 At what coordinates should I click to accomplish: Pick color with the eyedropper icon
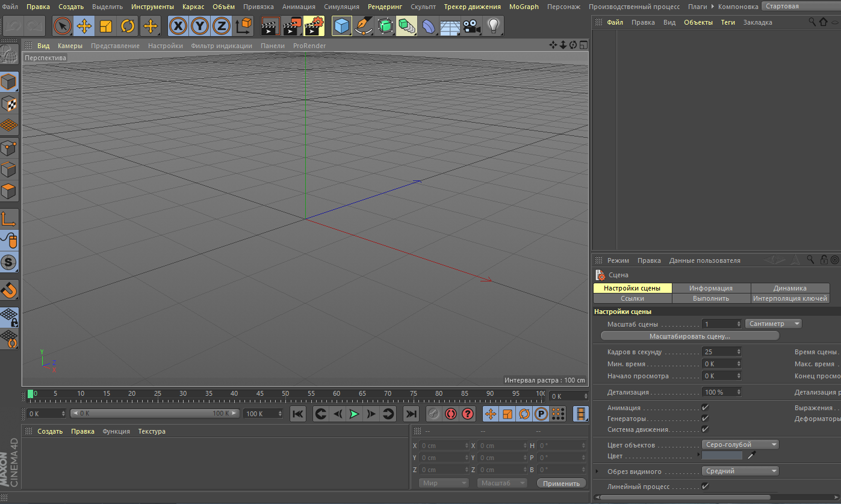(x=751, y=456)
